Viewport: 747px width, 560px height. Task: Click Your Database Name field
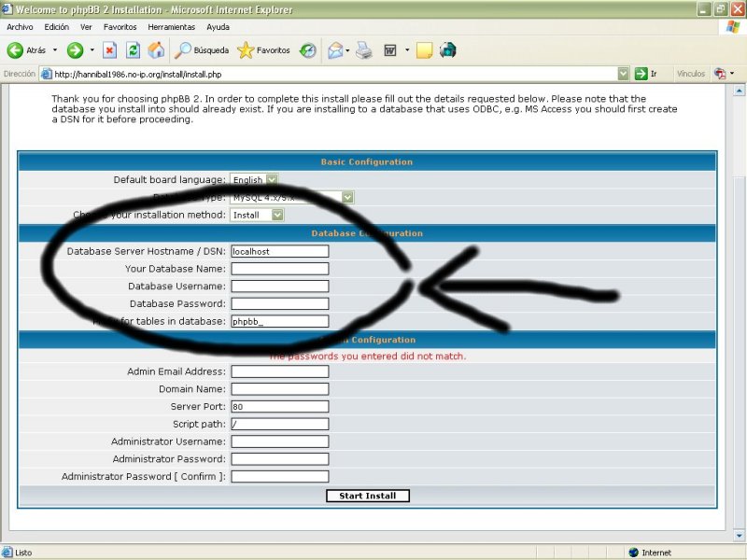pyautogui.click(x=280, y=269)
